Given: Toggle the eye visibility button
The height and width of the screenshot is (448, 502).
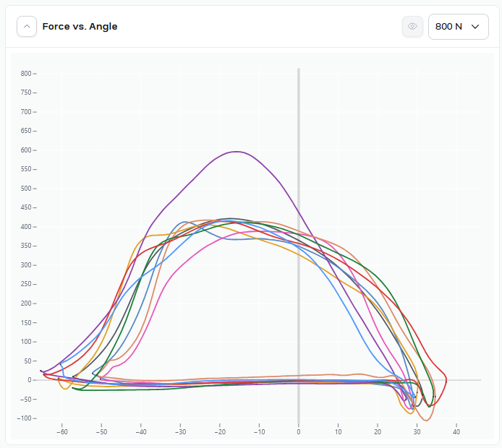Looking at the screenshot, I should pyautogui.click(x=412, y=26).
